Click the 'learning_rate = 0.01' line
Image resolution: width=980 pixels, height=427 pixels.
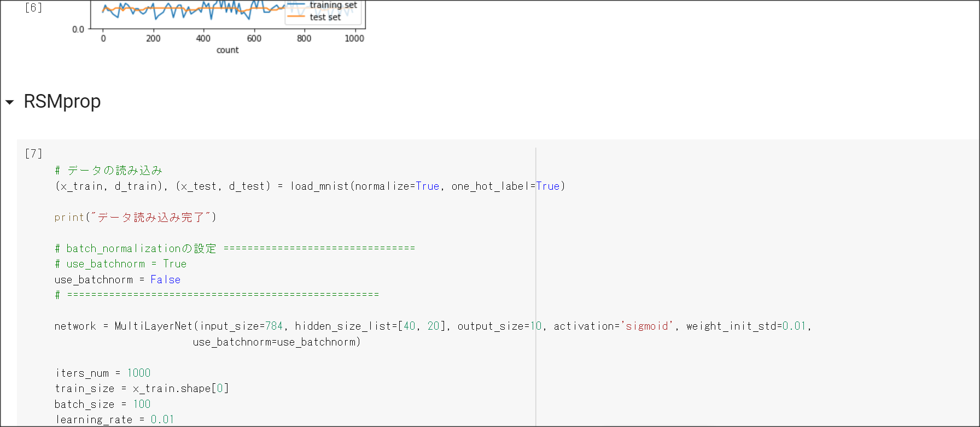(114, 420)
